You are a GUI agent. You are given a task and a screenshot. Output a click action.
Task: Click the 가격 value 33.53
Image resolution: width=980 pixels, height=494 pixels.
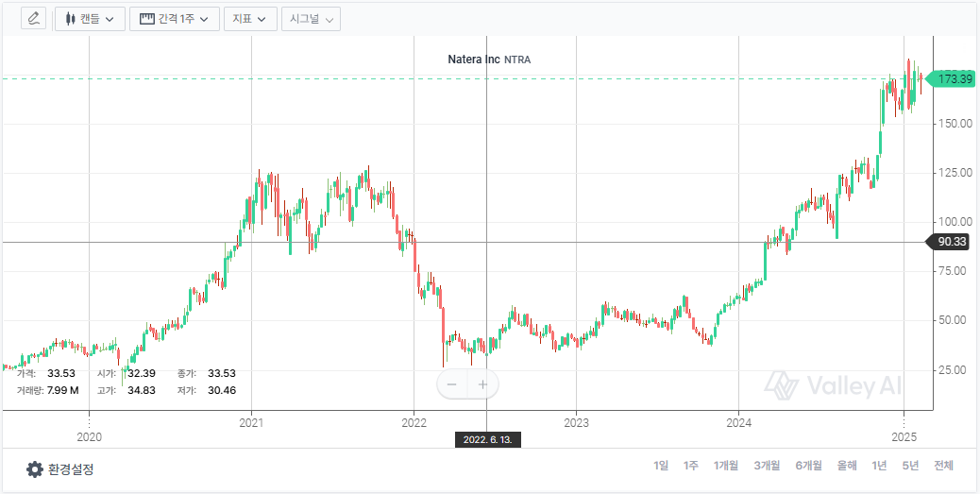point(61,373)
